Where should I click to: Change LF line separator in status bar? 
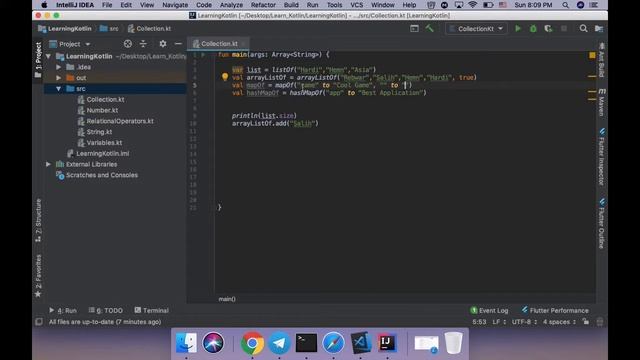pyautogui.click(x=499, y=322)
